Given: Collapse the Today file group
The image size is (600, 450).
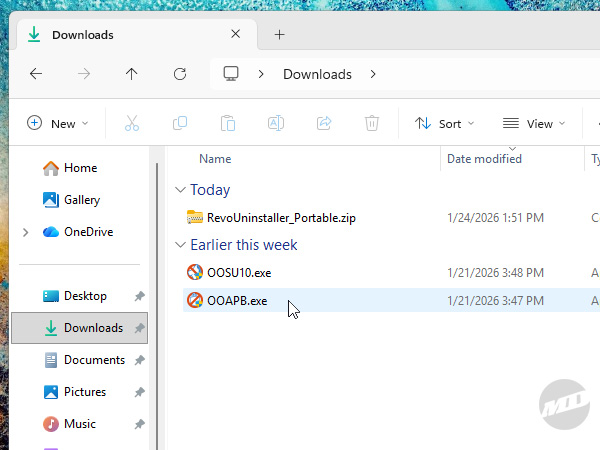Looking at the screenshot, I should pyautogui.click(x=180, y=190).
